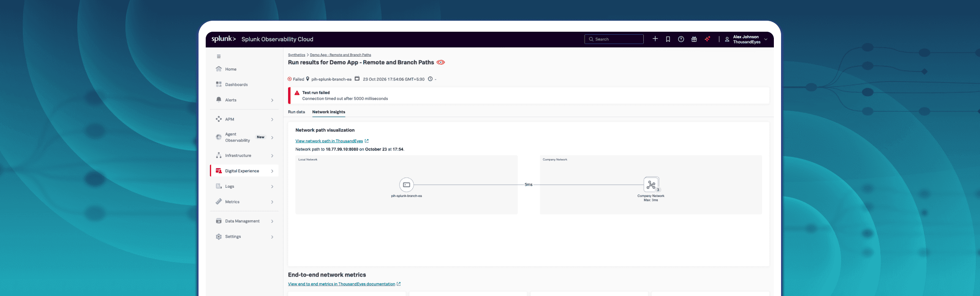The width and height of the screenshot is (980, 296).
Task: Expand the Infrastructure menu chevron
Action: point(272,156)
